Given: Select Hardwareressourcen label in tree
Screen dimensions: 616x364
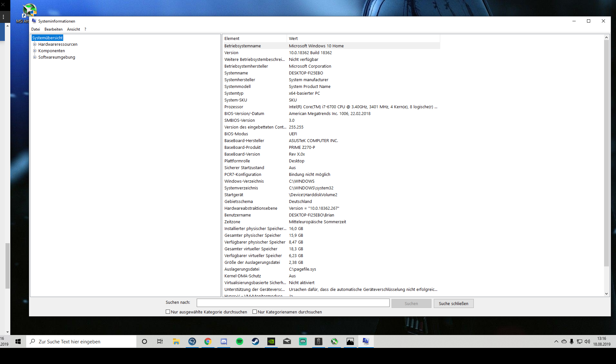Looking at the screenshot, I should pyautogui.click(x=58, y=44).
